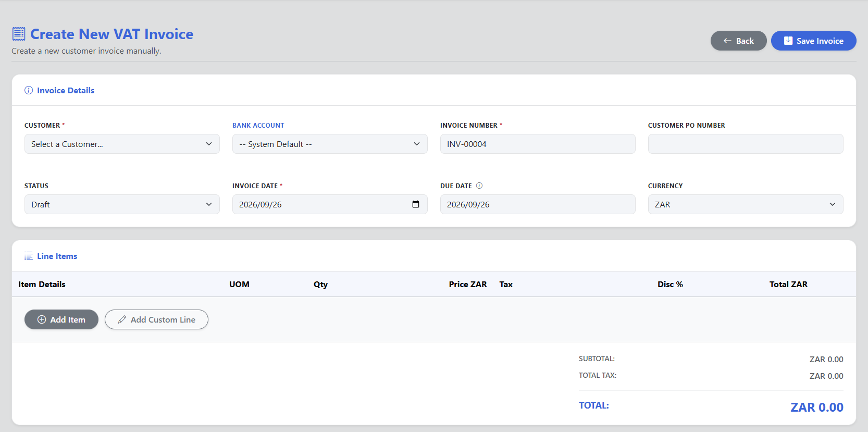Viewport: 868px width, 432px height.
Task: Click the Qty column header
Action: (x=320, y=285)
